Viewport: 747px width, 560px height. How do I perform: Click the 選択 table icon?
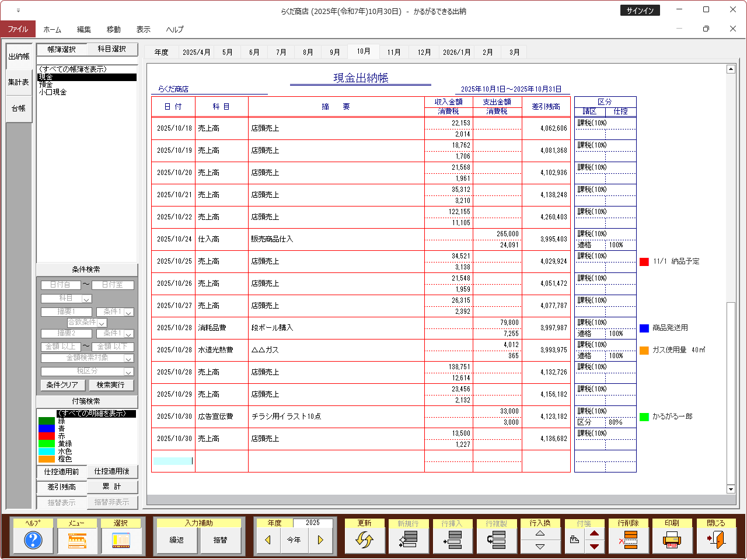(121, 540)
